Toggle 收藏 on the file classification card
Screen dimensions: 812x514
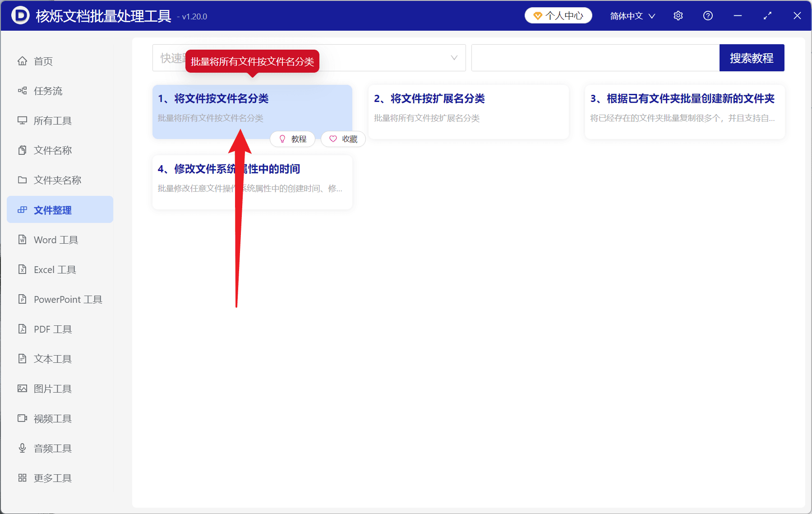pyautogui.click(x=343, y=139)
